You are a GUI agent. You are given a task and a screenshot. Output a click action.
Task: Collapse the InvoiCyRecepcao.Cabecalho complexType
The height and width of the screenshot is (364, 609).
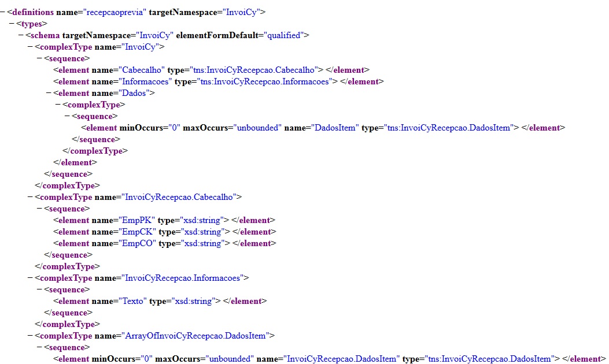pos(31,197)
